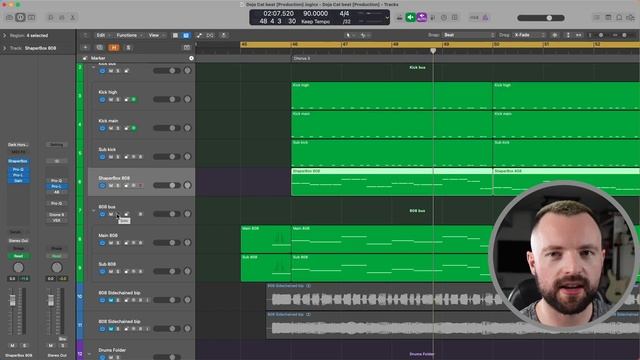Screen dimensions: 640x360
Task: Open the Functions menu
Action: pyautogui.click(x=129, y=36)
